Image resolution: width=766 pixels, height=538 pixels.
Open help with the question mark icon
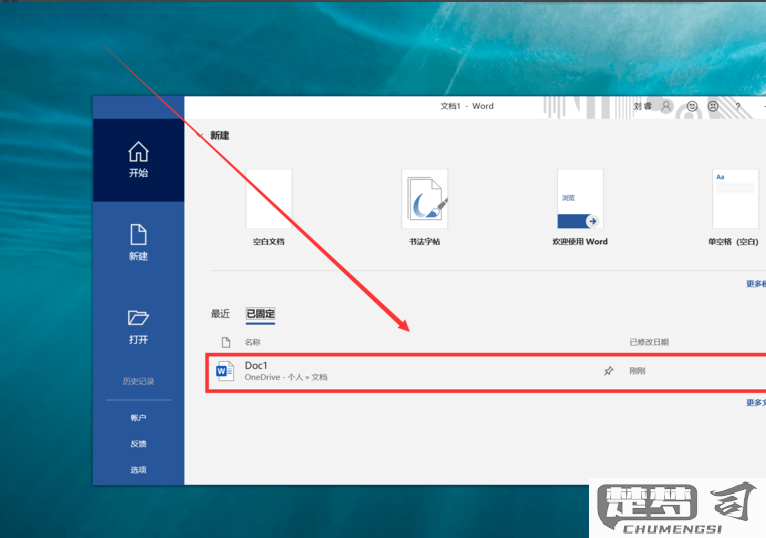(x=738, y=106)
